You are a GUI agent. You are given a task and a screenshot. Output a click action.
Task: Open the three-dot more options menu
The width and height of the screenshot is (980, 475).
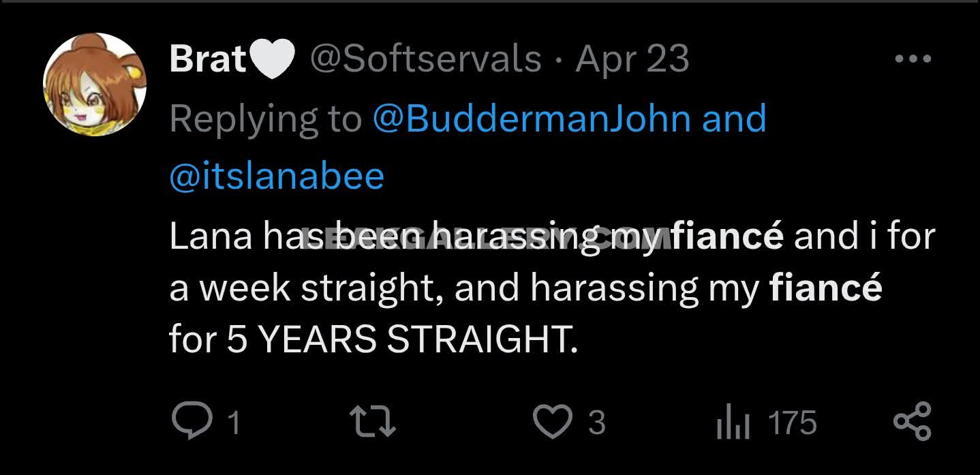[913, 59]
